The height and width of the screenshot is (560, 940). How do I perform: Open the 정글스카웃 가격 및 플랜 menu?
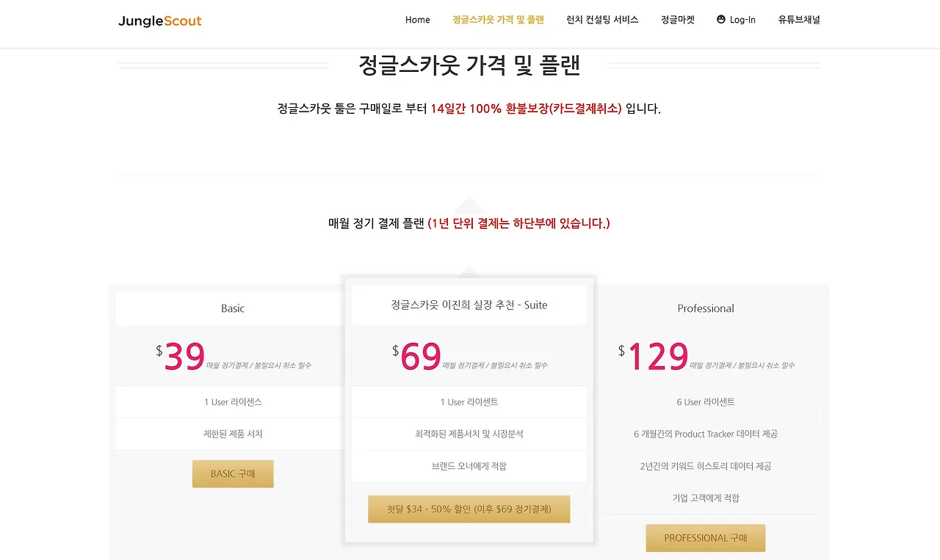(499, 20)
